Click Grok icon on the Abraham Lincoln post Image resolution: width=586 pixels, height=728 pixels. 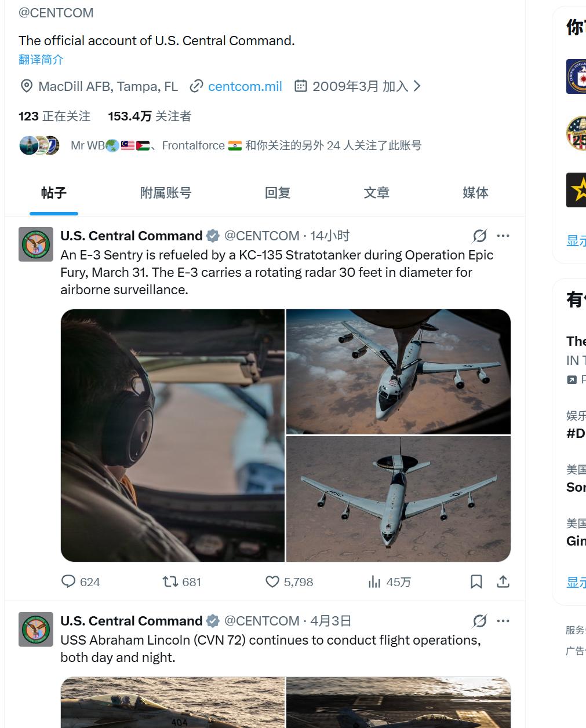tap(480, 621)
